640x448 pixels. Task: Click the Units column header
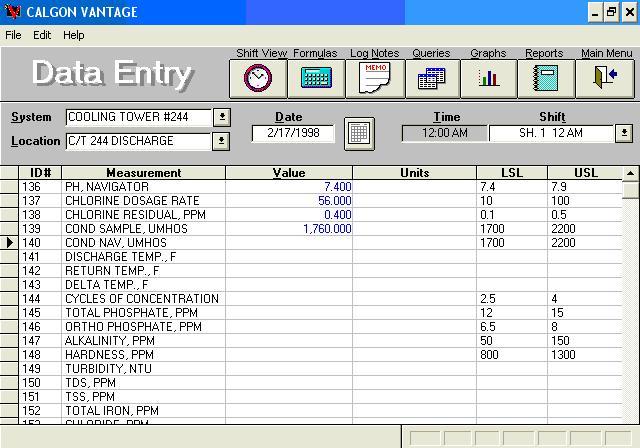[414, 173]
